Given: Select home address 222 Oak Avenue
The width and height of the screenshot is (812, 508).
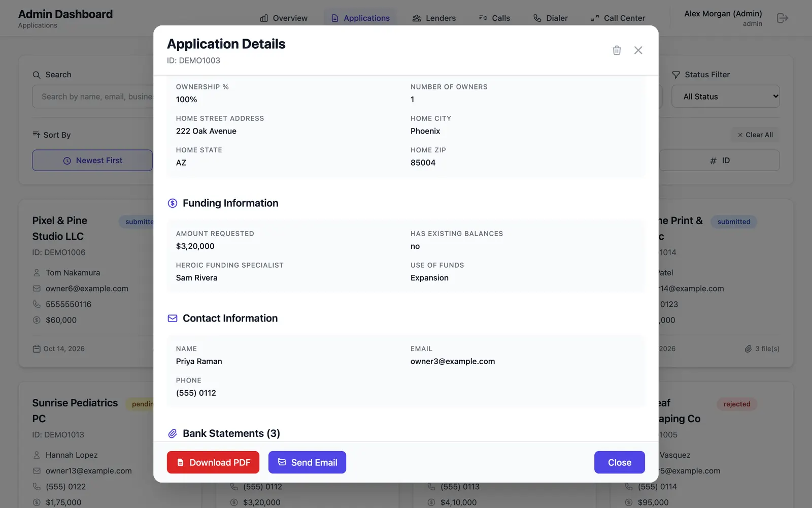Looking at the screenshot, I should coord(206,131).
